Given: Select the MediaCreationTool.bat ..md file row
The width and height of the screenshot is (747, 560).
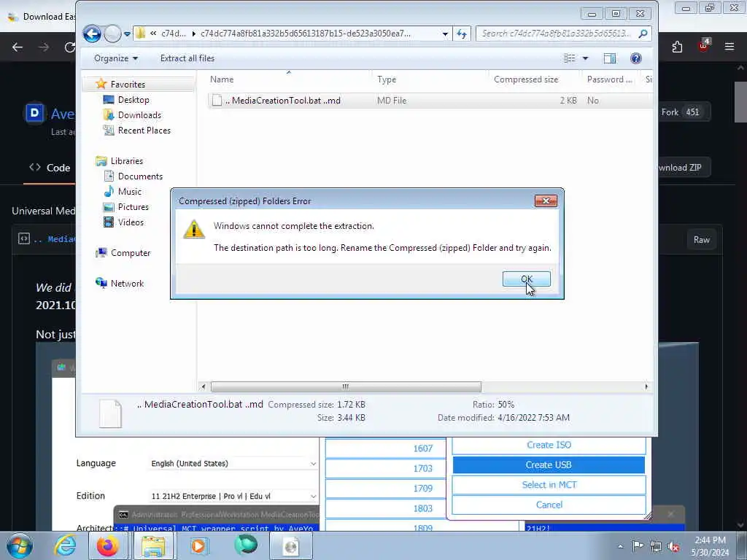Looking at the screenshot, I should tap(430, 101).
